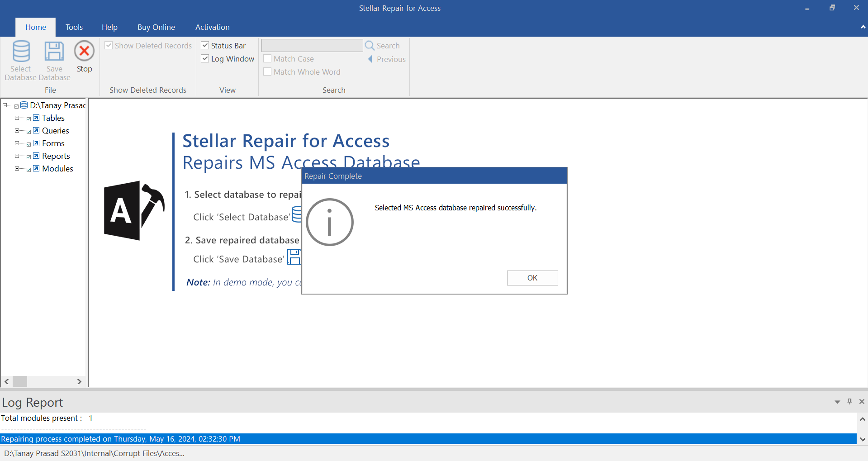Click inside the search text field
The image size is (868, 461).
312,45
